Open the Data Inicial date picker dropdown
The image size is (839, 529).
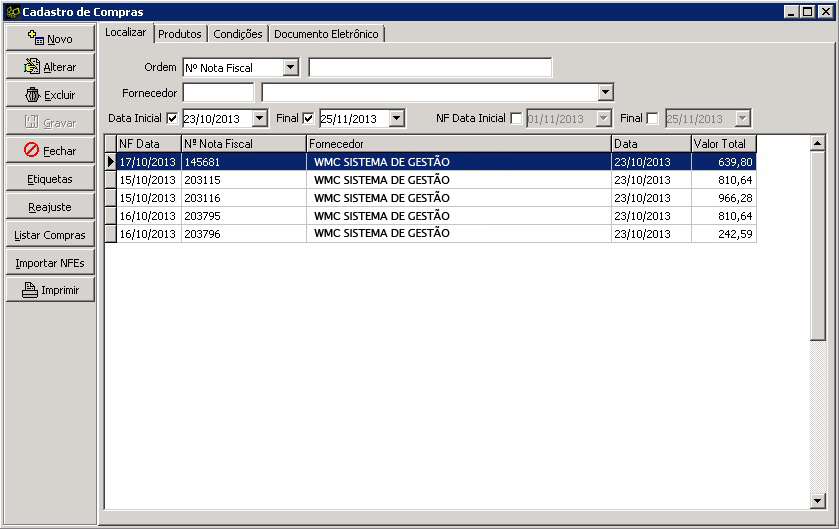pyautogui.click(x=260, y=118)
